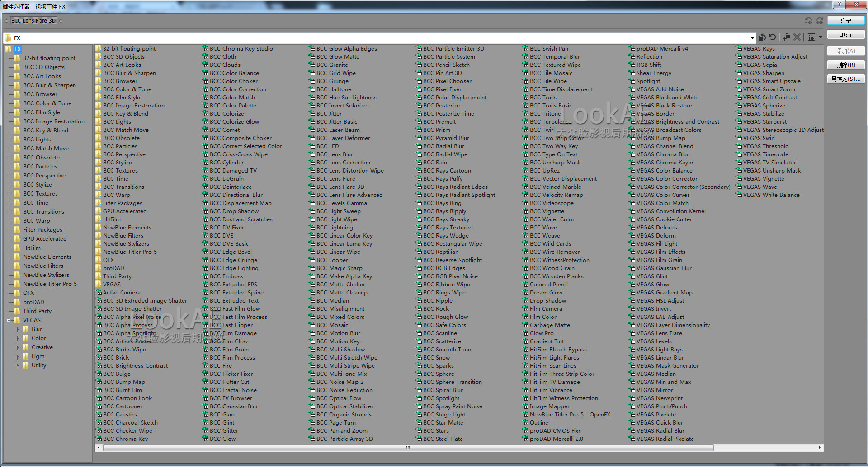Click folder icon of HitFilm in tree
The image size is (868, 467).
click(17, 248)
